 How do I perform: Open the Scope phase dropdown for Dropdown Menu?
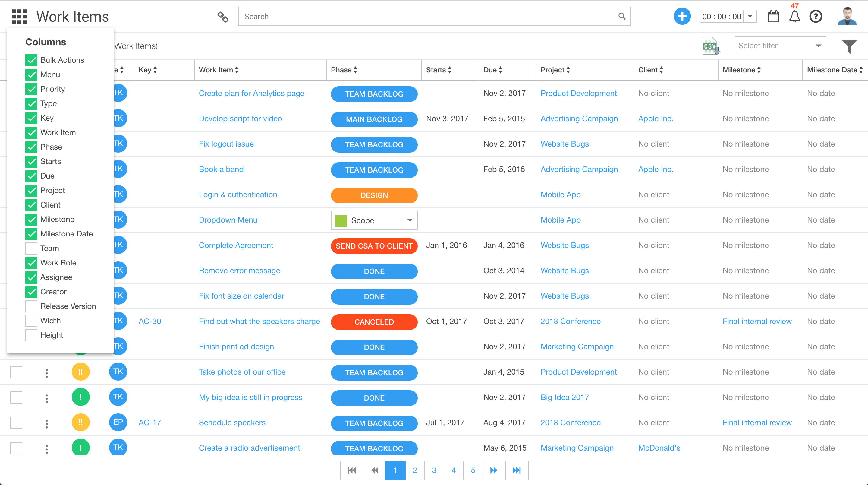coord(409,220)
